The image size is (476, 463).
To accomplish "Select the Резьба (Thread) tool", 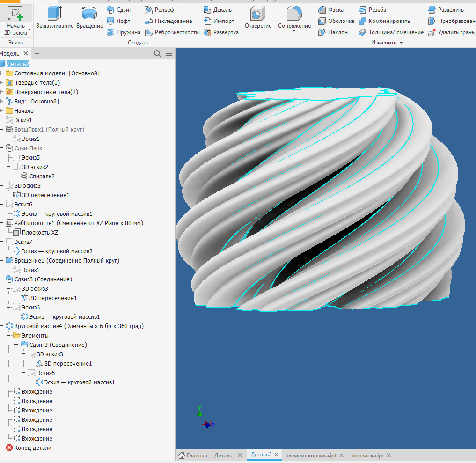I will [373, 9].
